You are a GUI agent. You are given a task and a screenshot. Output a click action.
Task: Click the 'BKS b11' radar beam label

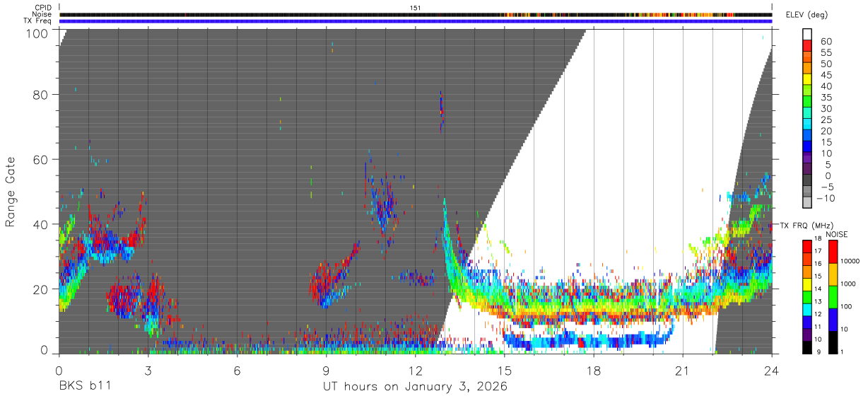84,387
